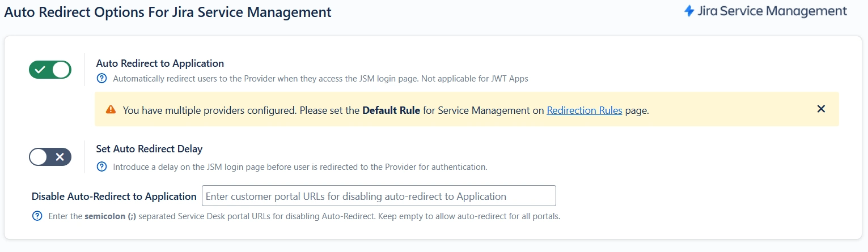This screenshot has height=252, width=868.
Task: Select the Disable Auto-Redirect to Application label
Action: tap(114, 197)
